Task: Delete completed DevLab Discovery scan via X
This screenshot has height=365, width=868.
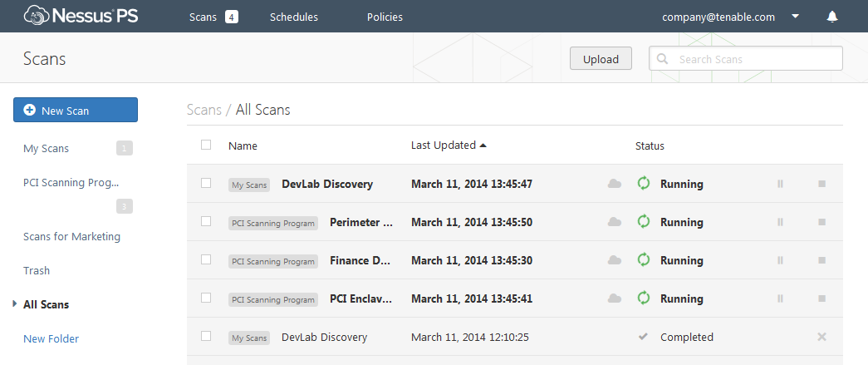Action: click(x=821, y=337)
